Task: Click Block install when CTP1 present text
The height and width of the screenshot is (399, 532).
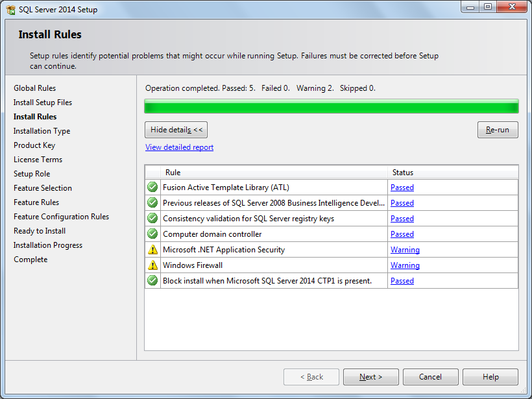Action: [x=267, y=281]
